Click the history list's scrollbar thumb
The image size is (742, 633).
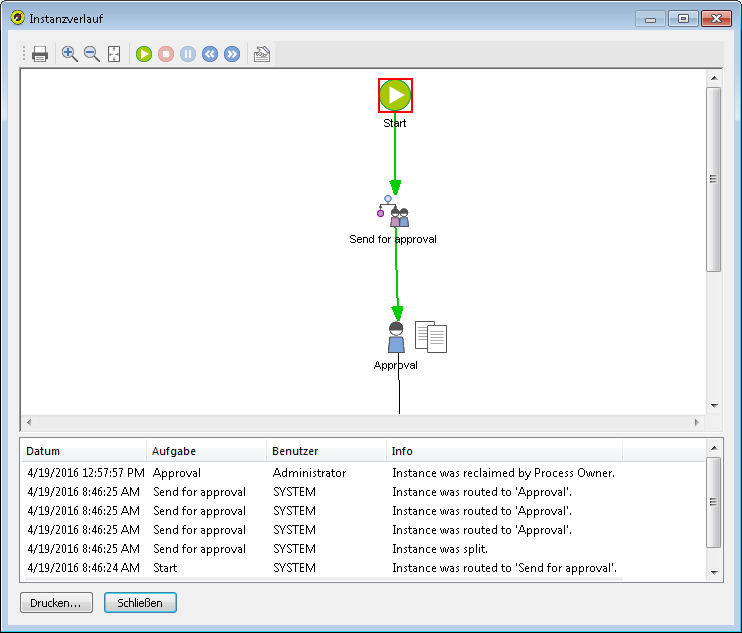point(714,502)
